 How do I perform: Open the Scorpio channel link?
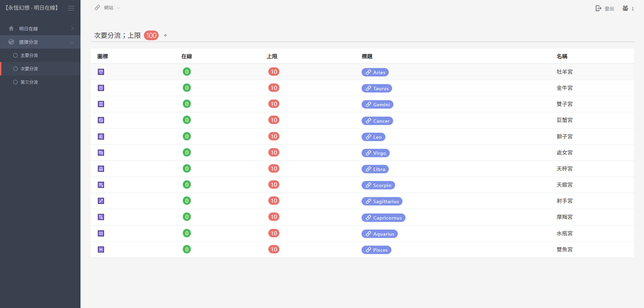[x=378, y=185]
